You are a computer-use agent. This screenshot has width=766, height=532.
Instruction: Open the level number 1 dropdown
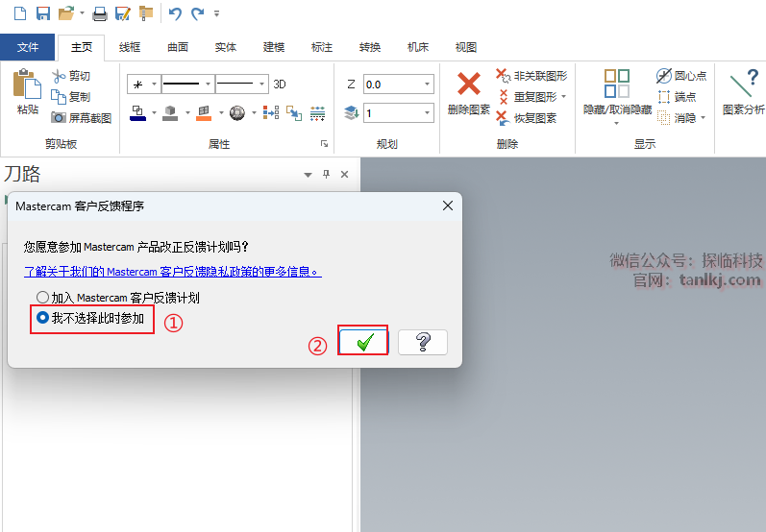(x=428, y=113)
